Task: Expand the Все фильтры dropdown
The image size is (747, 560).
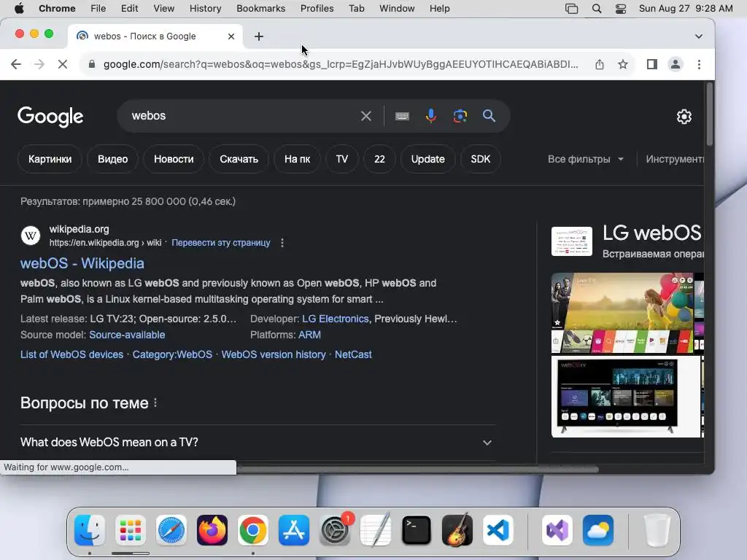Action: tap(586, 159)
